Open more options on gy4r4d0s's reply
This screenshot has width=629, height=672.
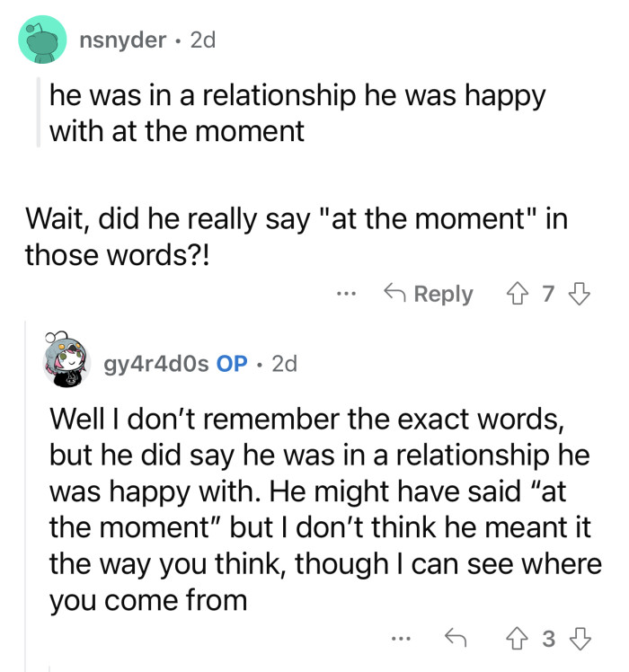pyautogui.click(x=402, y=639)
